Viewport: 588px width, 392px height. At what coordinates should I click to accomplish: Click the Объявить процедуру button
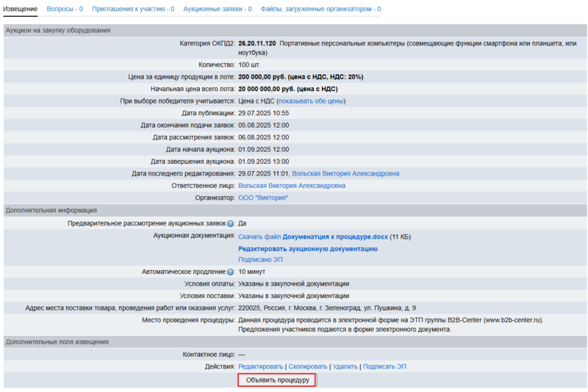(277, 380)
